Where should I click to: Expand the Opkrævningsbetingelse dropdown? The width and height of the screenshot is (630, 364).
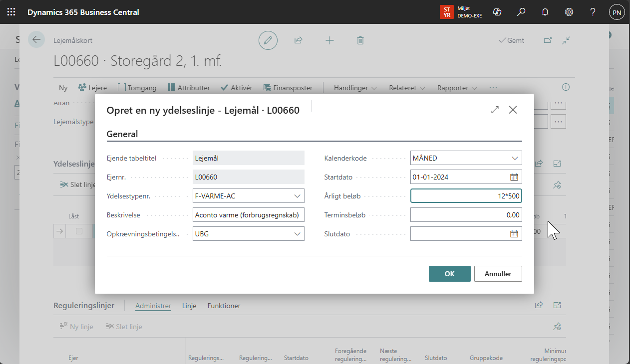click(x=297, y=234)
